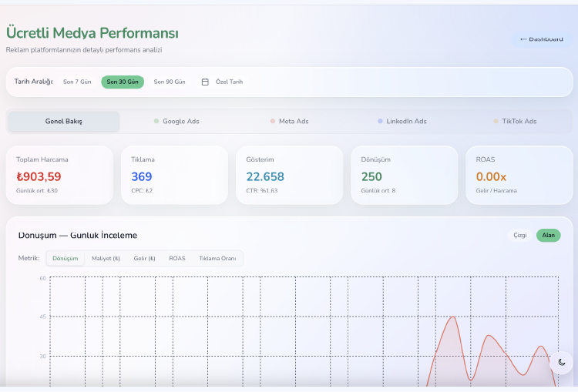This screenshot has width=578, height=392.
Task: Click the Tıklama value 369
Action: [x=142, y=177]
